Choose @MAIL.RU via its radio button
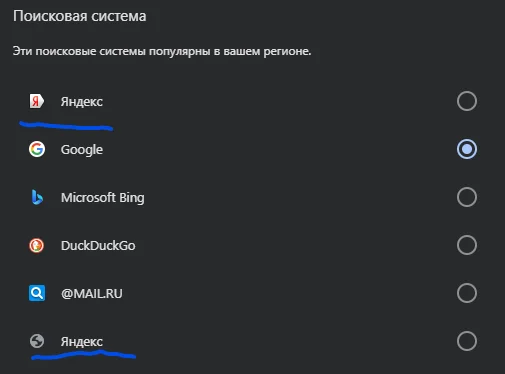This screenshot has width=505, height=374. [x=467, y=293]
